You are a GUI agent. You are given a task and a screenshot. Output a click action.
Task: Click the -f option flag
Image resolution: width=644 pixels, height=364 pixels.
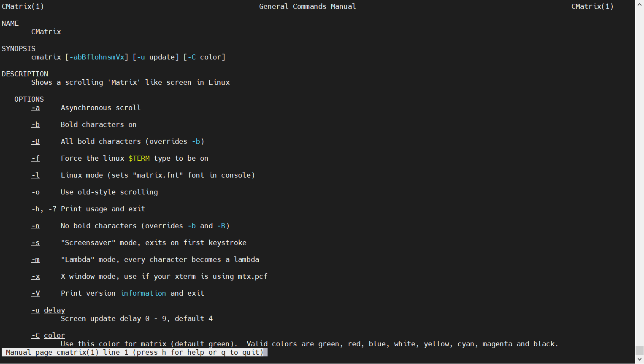[35, 158]
